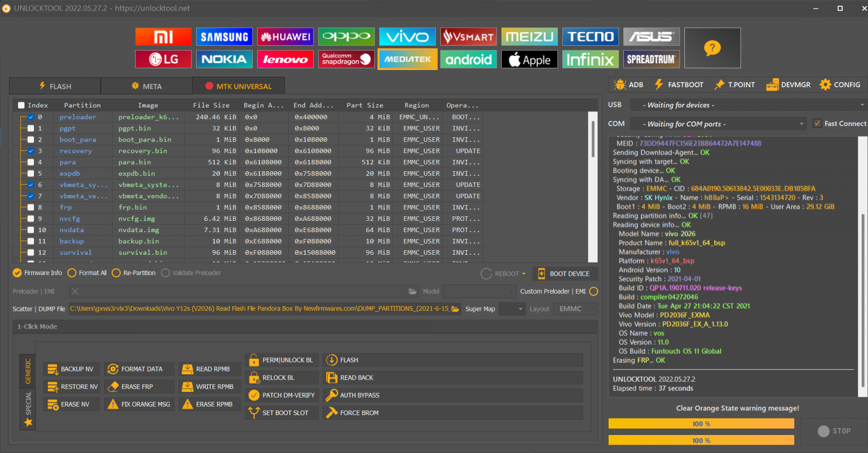
Task: Select the Huawei brand icon
Action: pos(285,37)
